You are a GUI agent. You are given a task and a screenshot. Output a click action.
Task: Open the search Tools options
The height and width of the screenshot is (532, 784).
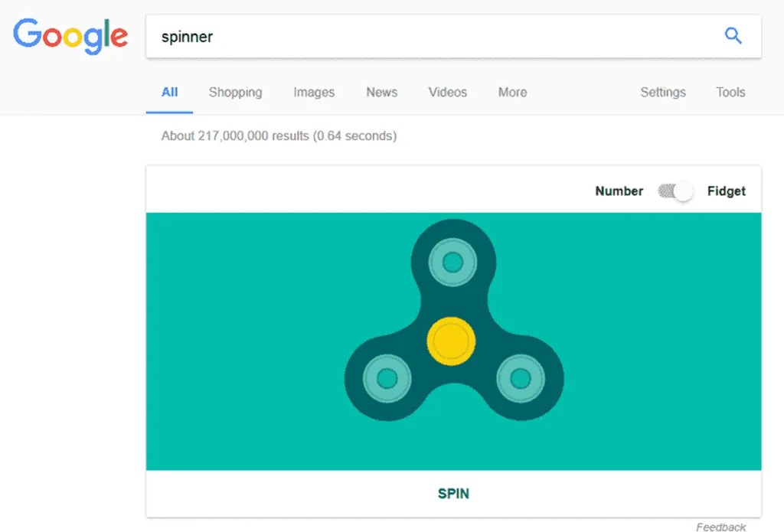[730, 92]
